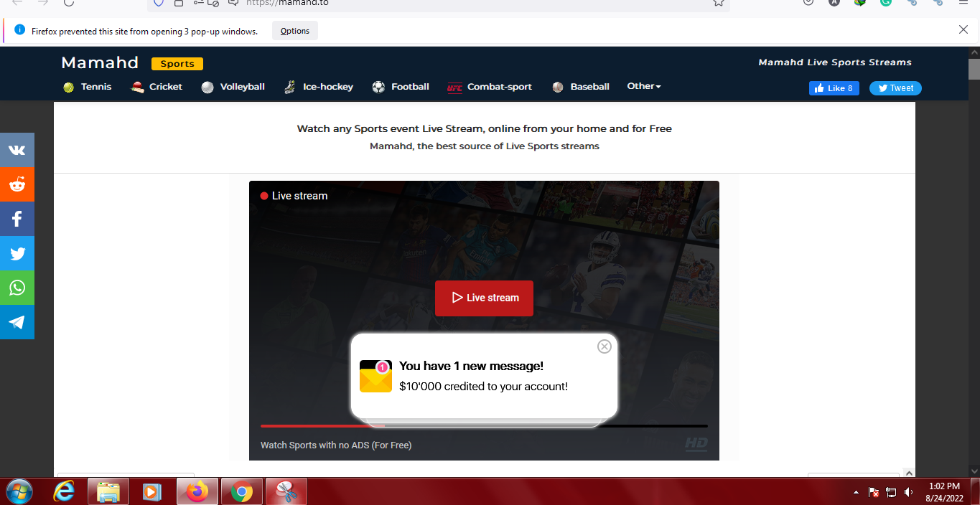Click the 'Live stream' label with red dot

pos(294,196)
